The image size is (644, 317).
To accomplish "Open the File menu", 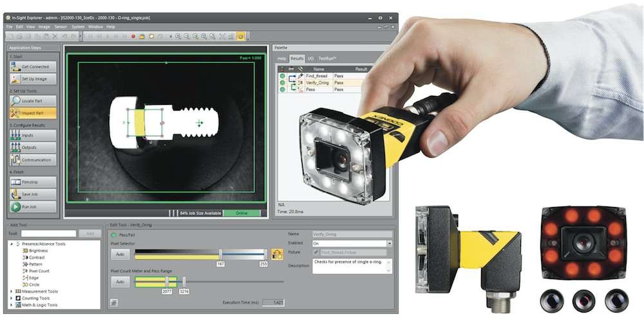I will pos(10,26).
